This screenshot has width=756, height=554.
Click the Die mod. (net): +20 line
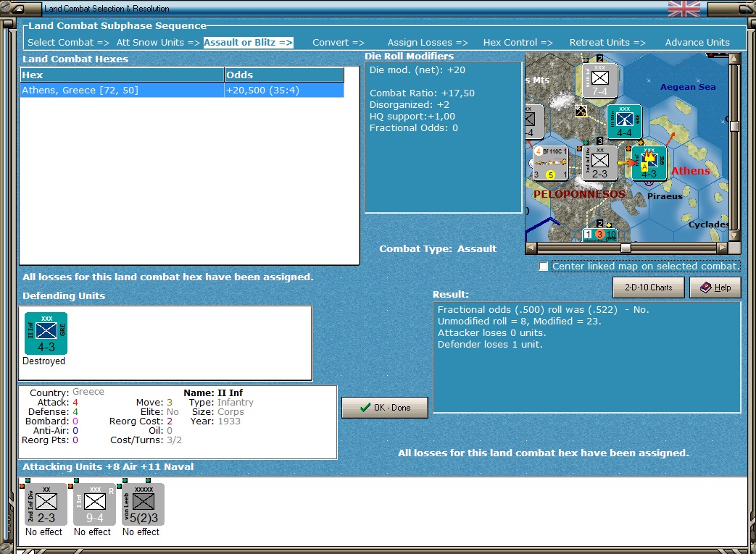pyautogui.click(x=417, y=70)
